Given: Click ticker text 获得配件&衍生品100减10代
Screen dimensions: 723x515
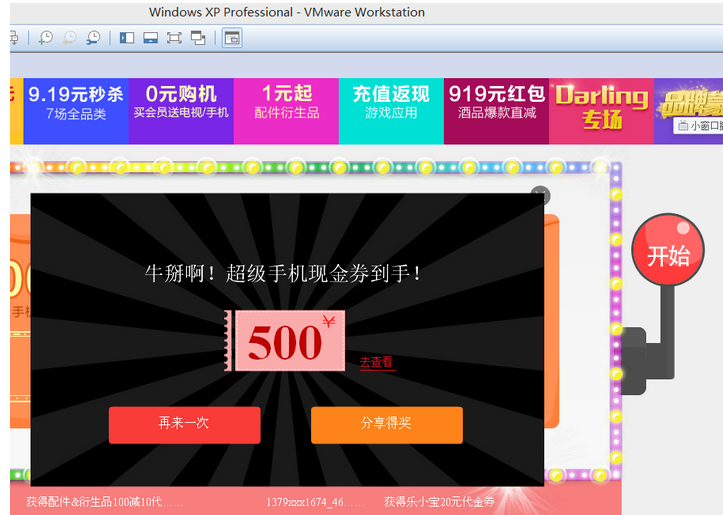Looking at the screenshot, I should coord(105,502).
